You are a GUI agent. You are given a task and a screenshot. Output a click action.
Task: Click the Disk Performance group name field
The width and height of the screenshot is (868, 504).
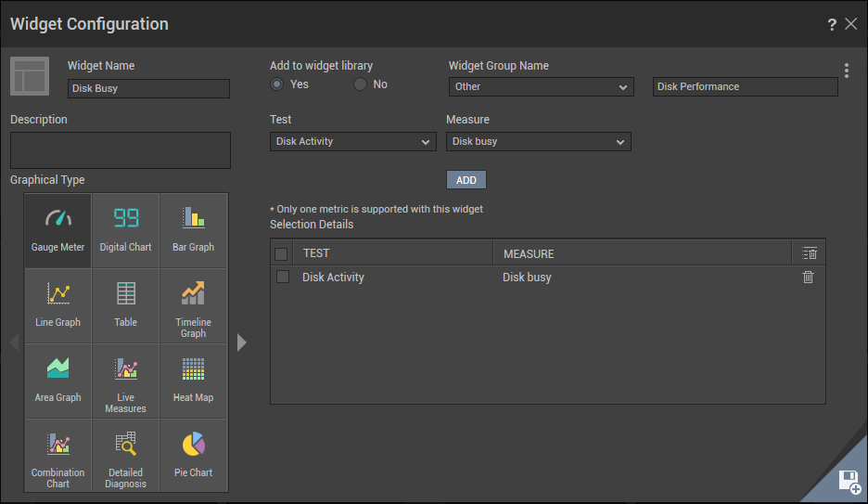[x=745, y=87]
